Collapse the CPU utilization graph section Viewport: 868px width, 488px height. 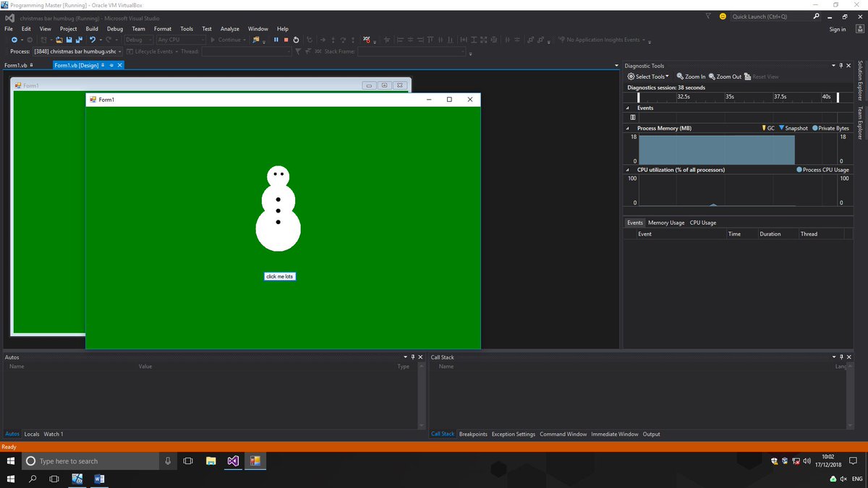tap(627, 170)
